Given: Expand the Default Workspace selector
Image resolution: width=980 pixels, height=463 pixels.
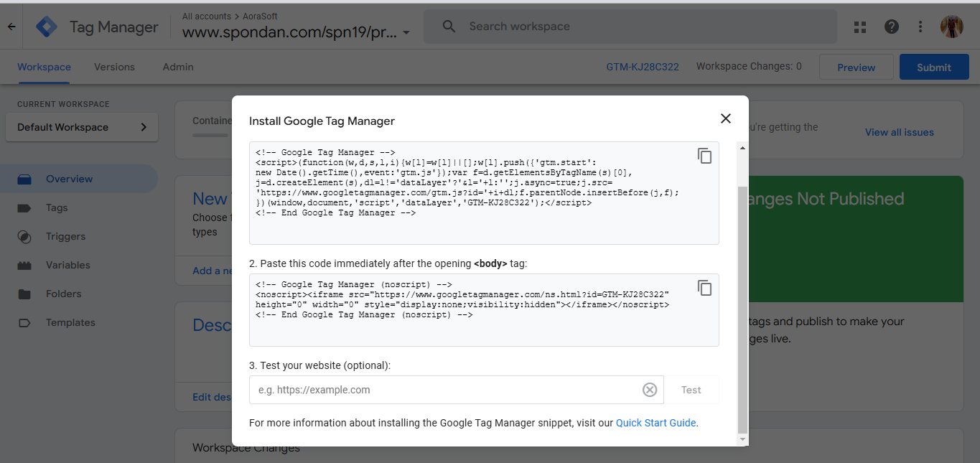Looking at the screenshot, I should point(82,127).
